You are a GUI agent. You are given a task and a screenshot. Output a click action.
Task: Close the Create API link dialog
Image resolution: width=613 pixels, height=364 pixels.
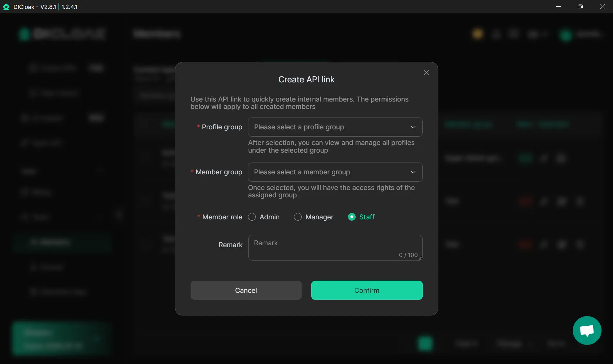426,73
